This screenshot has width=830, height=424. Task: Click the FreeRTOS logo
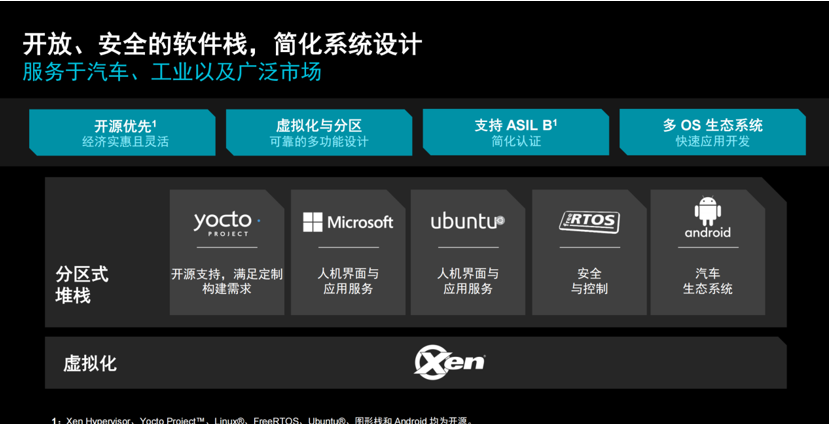[x=589, y=221]
